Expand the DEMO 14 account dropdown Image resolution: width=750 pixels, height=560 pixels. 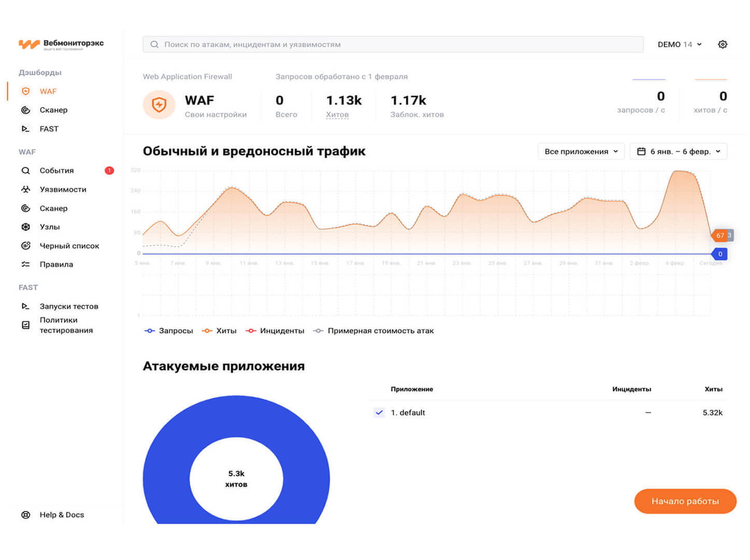[x=679, y=45]
